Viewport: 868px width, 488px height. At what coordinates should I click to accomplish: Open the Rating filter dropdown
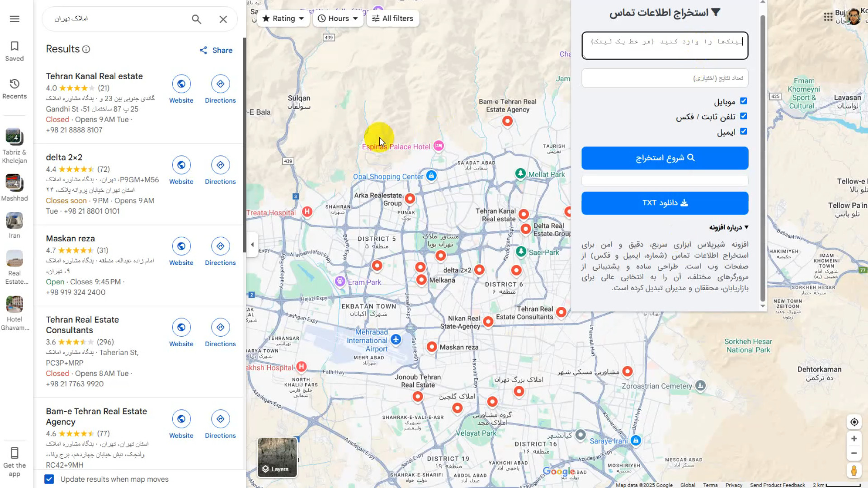pyautogui.click(x=283, y=19)
